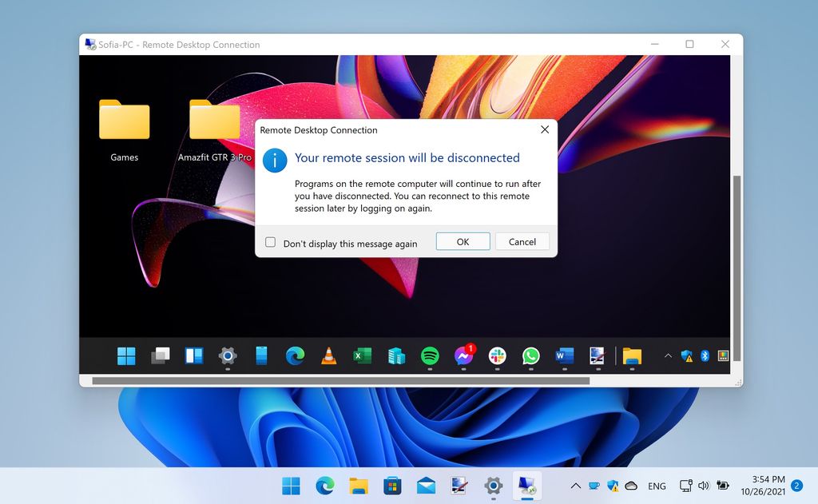The width and height of the screenshot is (818, 504).
Task: Open Microsoft Edge in the remote session
Action: point(295,355)
